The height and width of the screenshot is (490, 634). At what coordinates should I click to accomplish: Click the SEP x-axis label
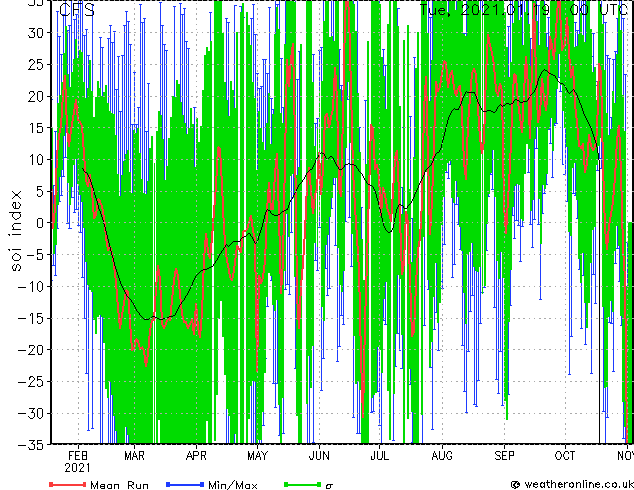(504, 456)
